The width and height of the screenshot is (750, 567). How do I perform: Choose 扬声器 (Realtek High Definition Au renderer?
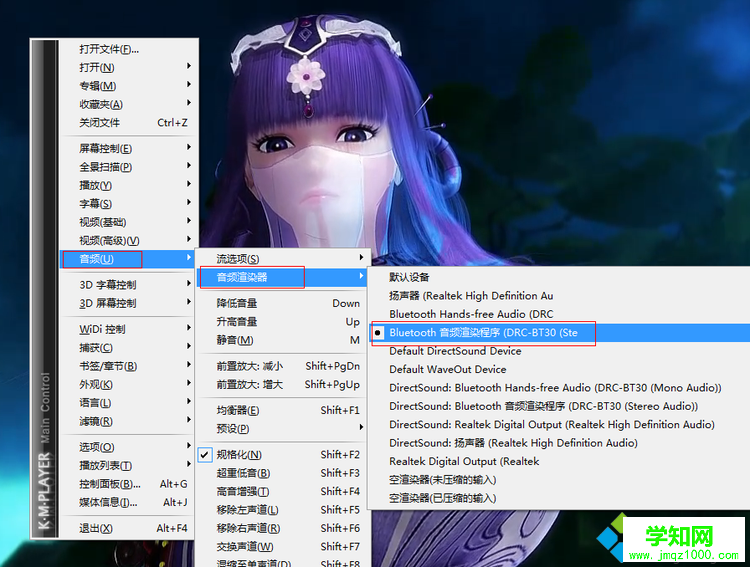point(560,296)
